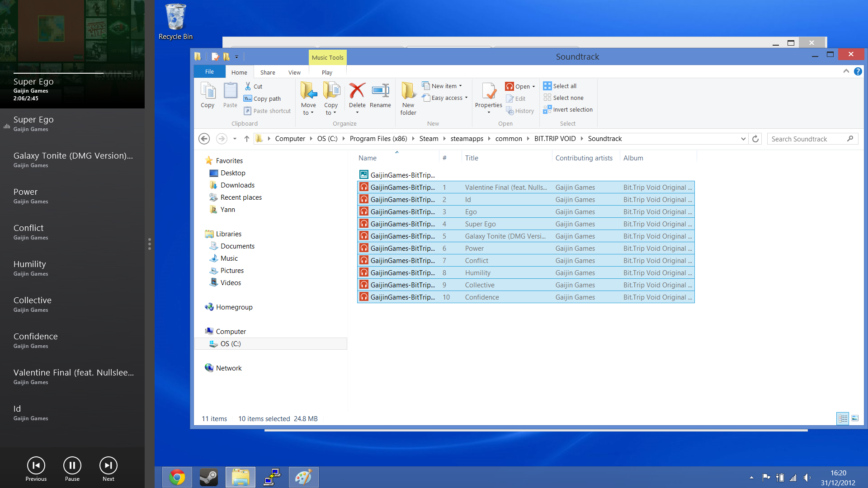The height and width of the screenshot is (488, 868).
Task: Click the Edit button in Open group
Action: tap(516, 99)
